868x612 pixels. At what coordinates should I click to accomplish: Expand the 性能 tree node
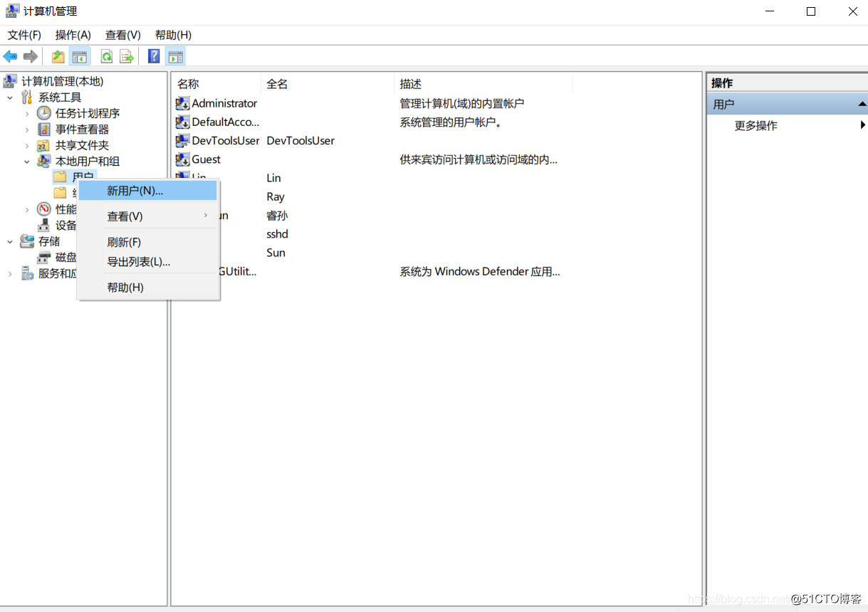click(27, 209)
